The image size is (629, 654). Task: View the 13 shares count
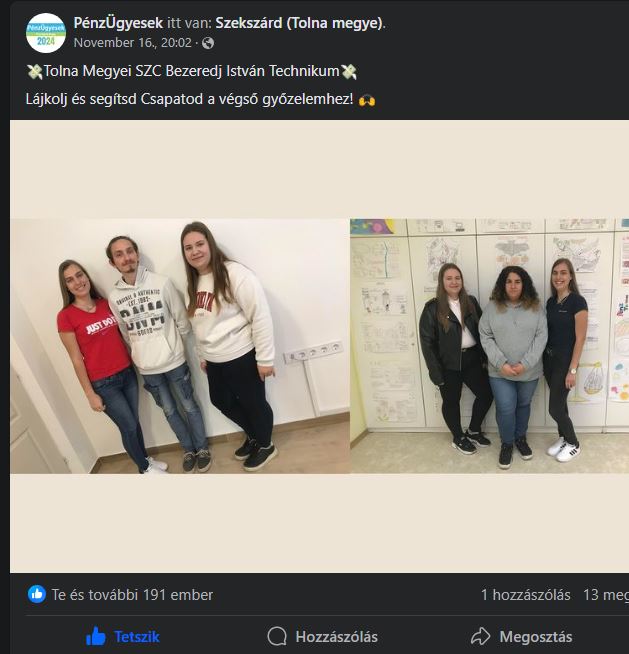point(606,595)
